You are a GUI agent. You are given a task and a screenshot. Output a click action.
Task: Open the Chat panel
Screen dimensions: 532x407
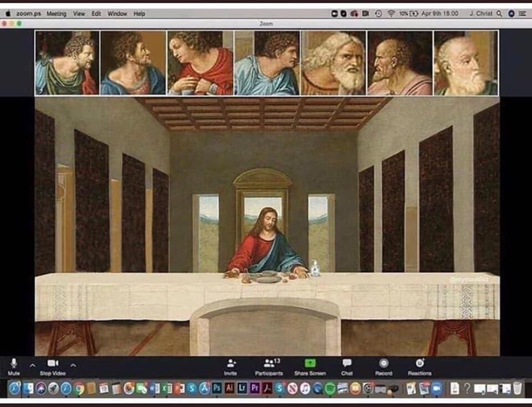click(347, 367)
